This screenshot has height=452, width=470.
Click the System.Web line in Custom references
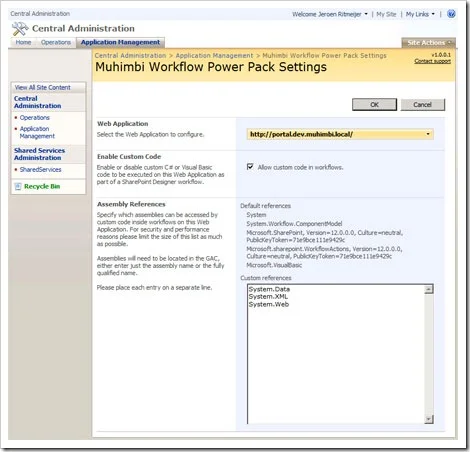point(269,304)
